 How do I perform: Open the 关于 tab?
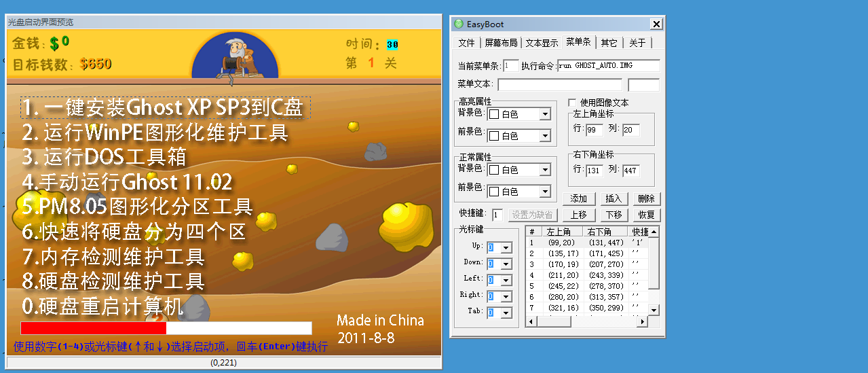coord(637,43)
